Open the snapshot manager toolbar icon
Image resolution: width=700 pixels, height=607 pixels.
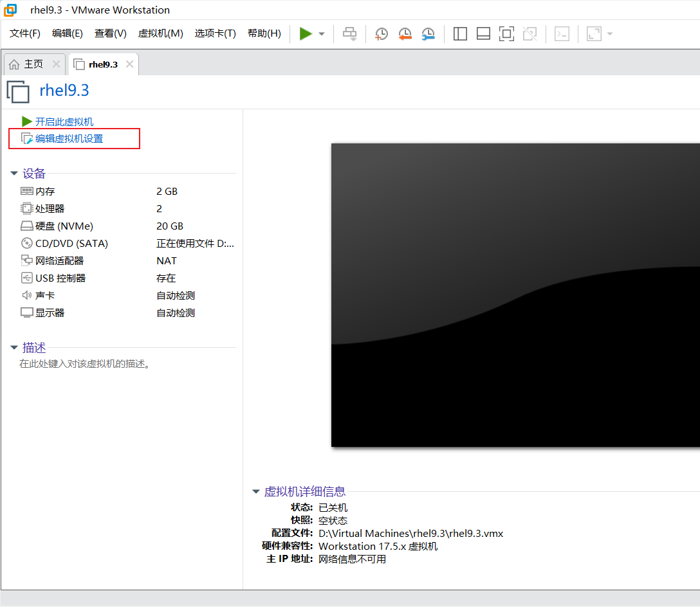point(428,33)
